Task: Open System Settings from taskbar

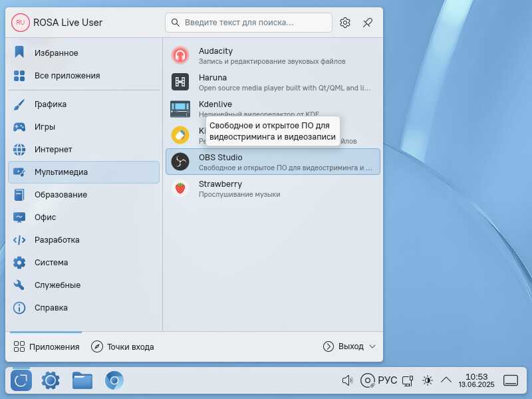Action: [x=51, y=380]
